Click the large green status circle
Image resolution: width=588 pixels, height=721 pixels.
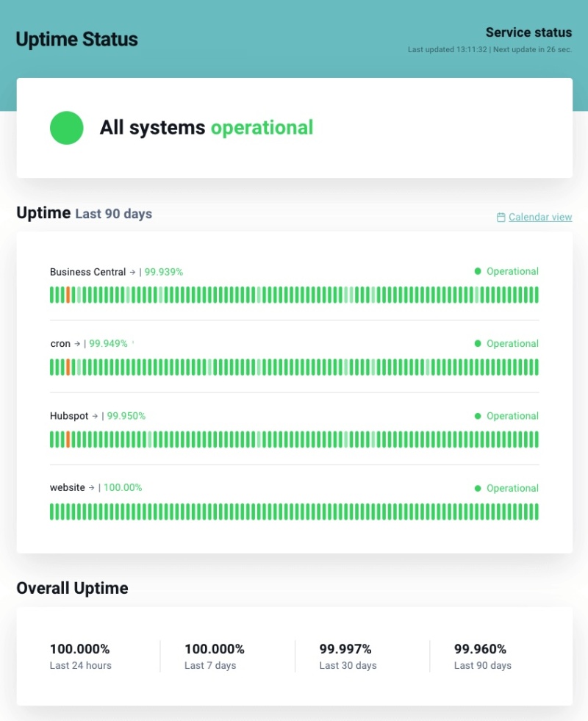coord(66,128)
